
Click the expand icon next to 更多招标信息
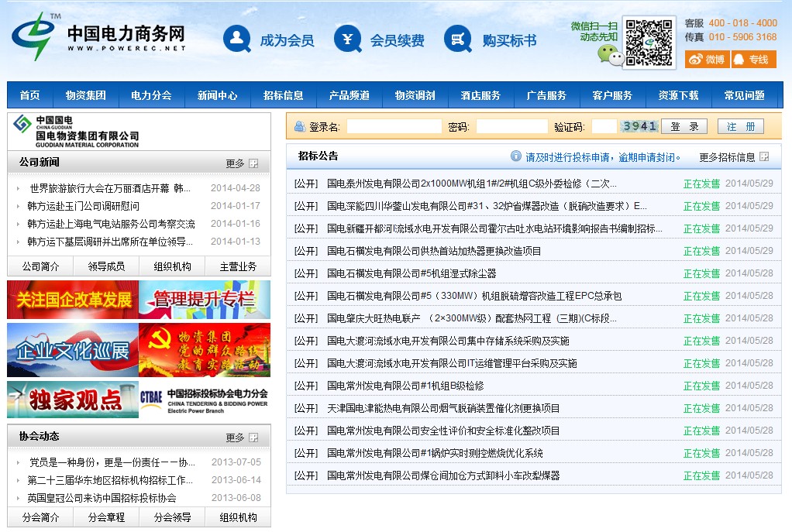(764, 157)
